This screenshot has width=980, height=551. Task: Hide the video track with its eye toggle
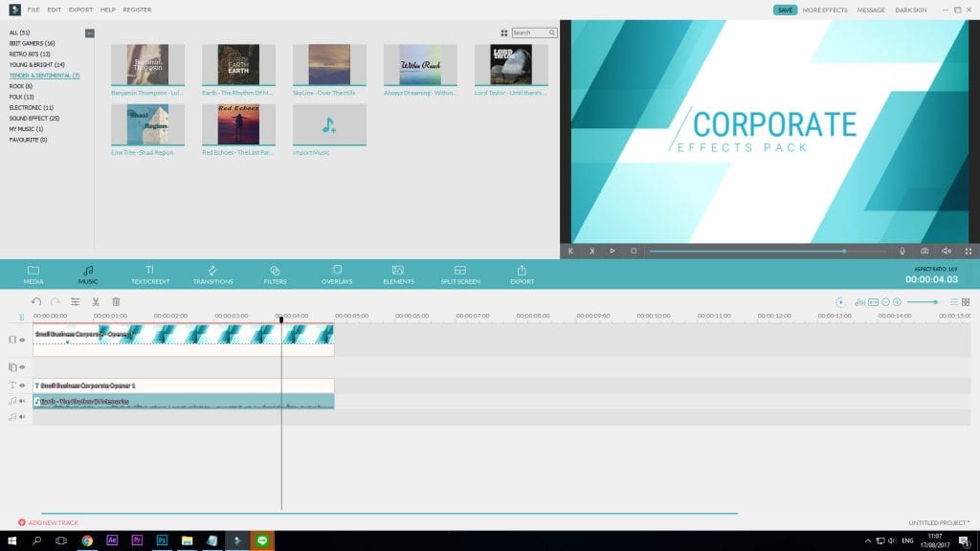coord(23,340)
